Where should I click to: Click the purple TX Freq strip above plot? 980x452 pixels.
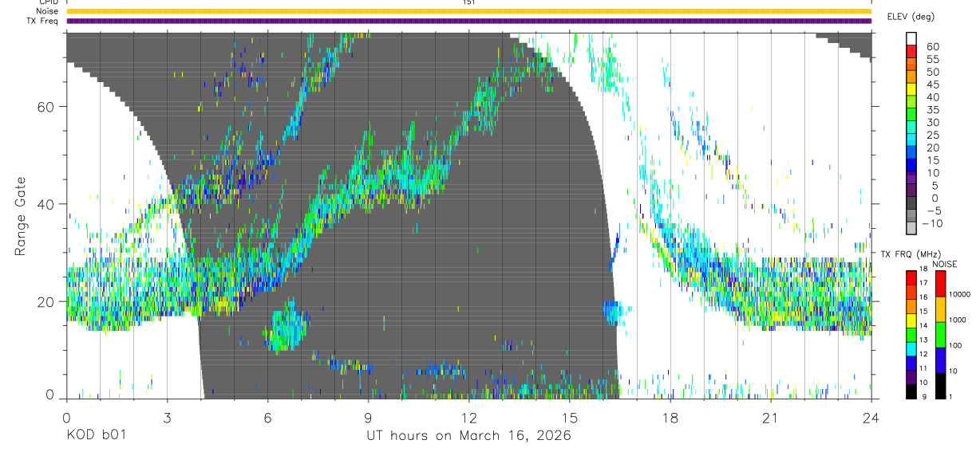[x=468, y=21]
